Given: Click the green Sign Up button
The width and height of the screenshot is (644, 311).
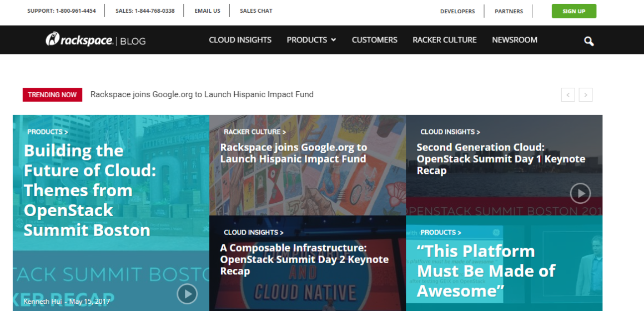Looking at the screenshot, I should click(573, 11).
